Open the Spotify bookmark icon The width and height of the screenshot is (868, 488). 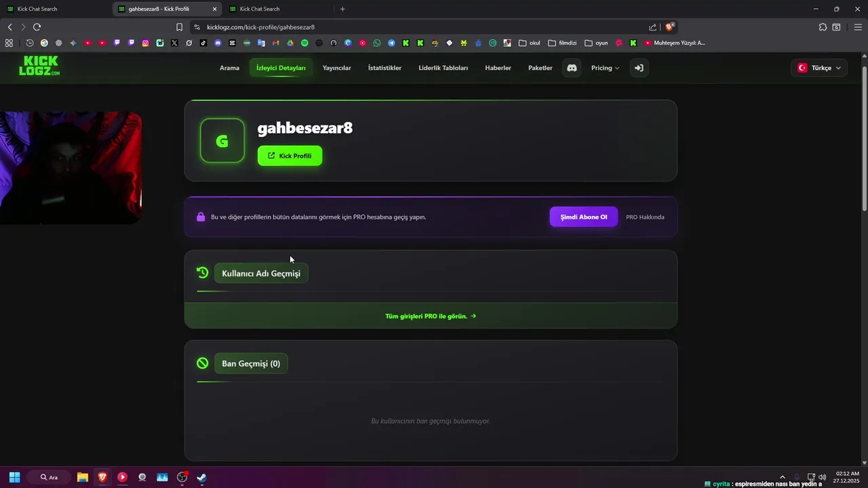tap(304, 43)
